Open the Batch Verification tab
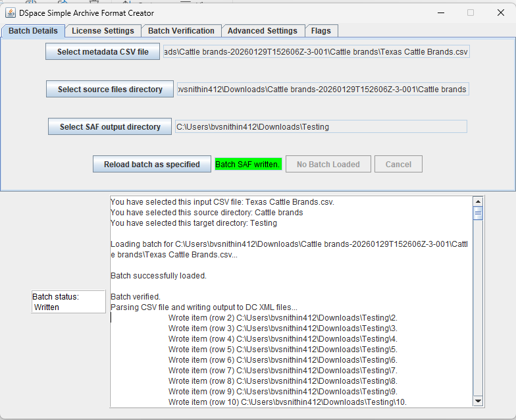The height and width of the screenshot is (420, 516). (181, 31)
